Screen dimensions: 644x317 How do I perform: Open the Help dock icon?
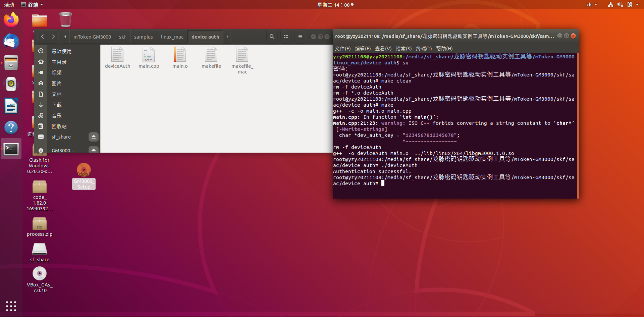click(x=11, y=127)
